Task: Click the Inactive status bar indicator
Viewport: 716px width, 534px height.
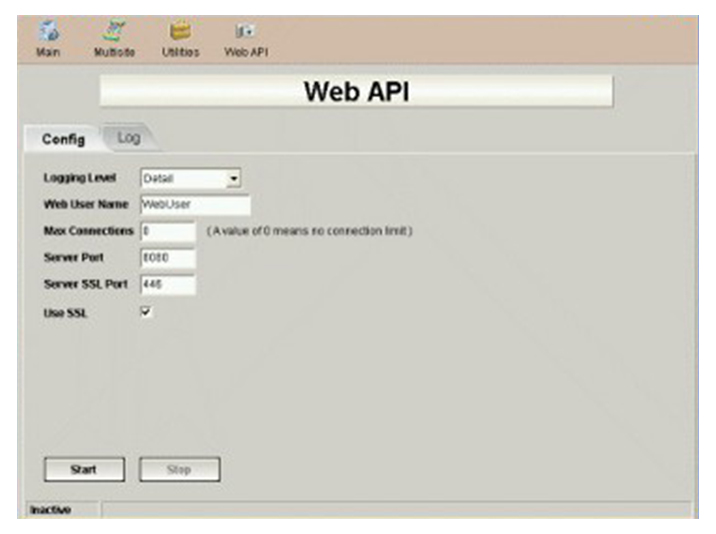Action: click(50, 509)
